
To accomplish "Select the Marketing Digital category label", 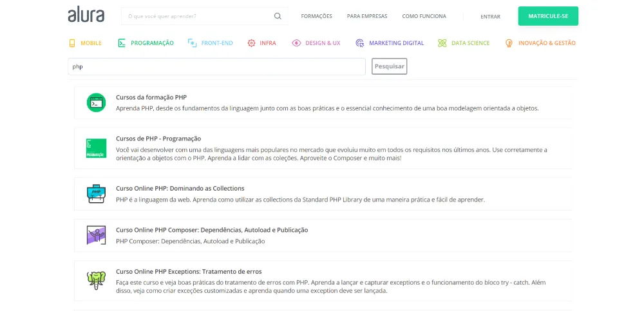I will click(396, 43).
